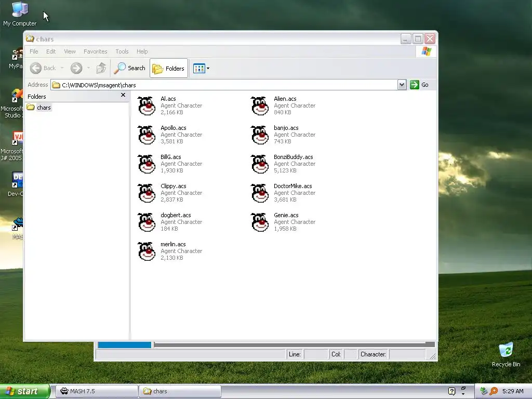Image resolution: width=532 pixels, height=399 pixels.
Task: Click the Back navigation arrow icon
Action: (x=36, y=68)
